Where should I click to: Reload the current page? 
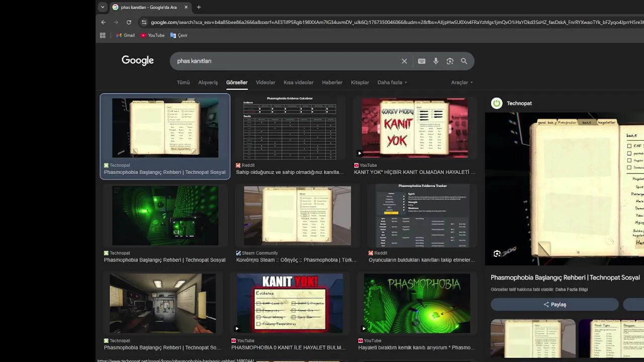(129, 22)
